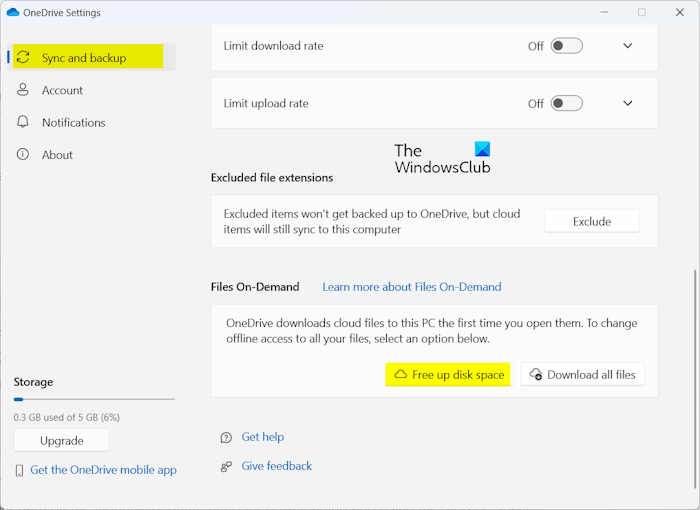Viewport: 700px width, 510px height.
Task: Expand the Limit upload rate chevron
Action: (x=628, y=103)
